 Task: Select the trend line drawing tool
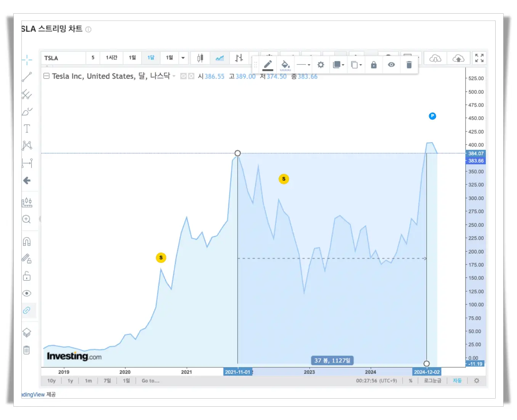pyautogui.click(x=27, y=77)
